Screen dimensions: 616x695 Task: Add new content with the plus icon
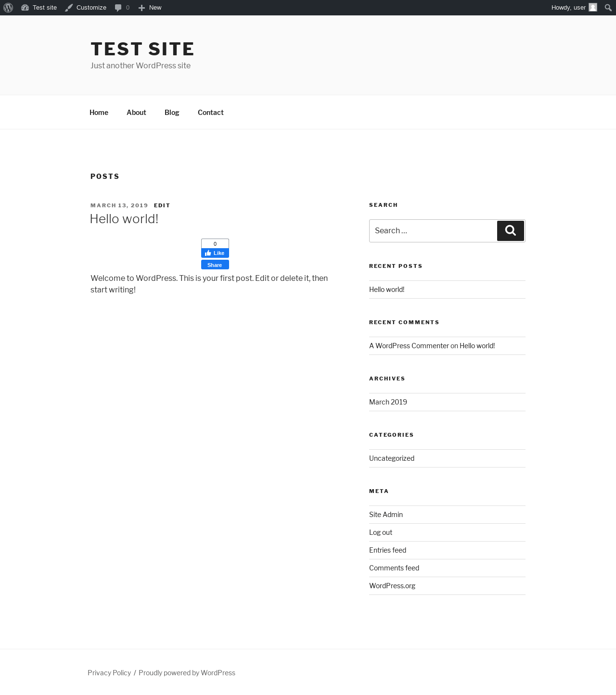141,8
